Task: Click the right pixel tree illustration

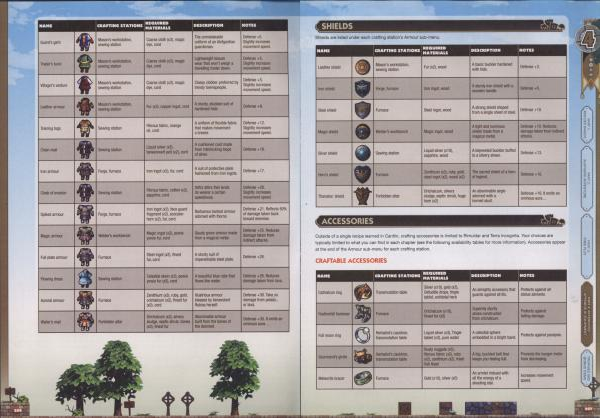Action: pos(235,376)
